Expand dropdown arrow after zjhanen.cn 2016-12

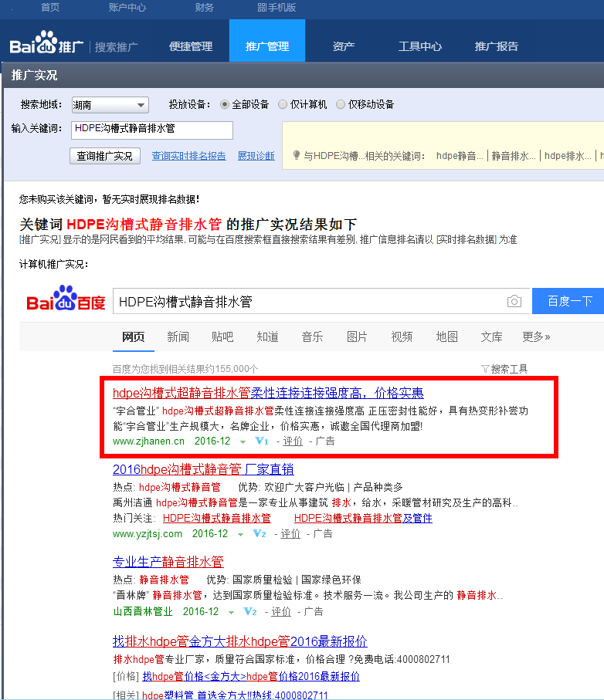coord(243,442)
